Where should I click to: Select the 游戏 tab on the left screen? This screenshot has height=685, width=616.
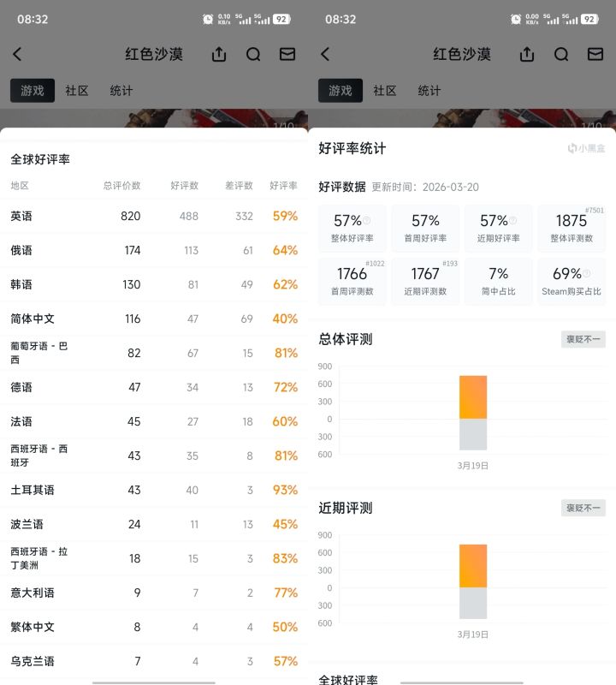tap(33, 91)
